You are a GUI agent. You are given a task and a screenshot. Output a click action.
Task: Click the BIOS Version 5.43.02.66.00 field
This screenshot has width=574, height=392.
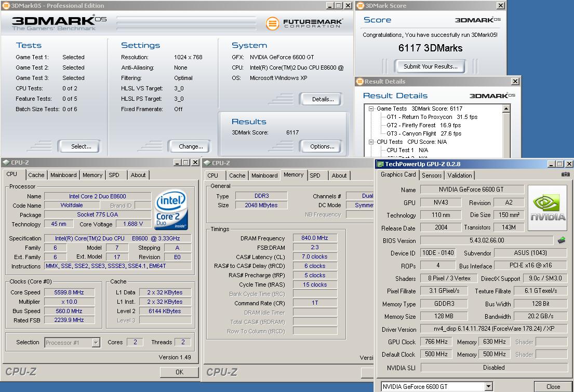pos(487,240)
